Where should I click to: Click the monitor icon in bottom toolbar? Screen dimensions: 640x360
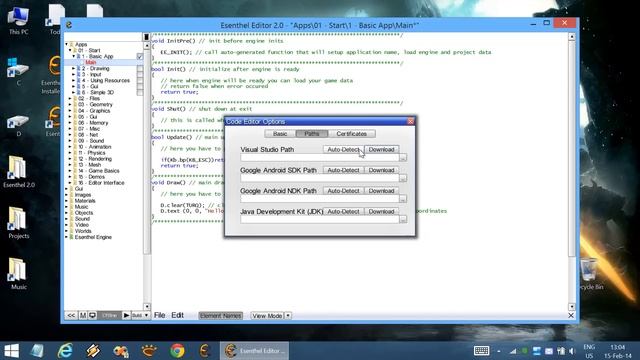tap(93, 316)
